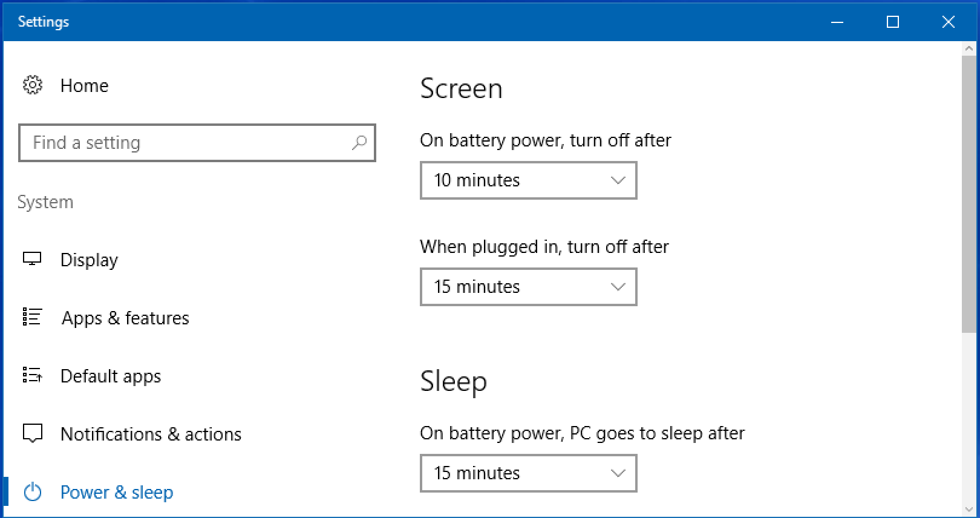Open the Notifications & actions page
The height and width of the screenshot is (518, 980).
pos(151,433)
